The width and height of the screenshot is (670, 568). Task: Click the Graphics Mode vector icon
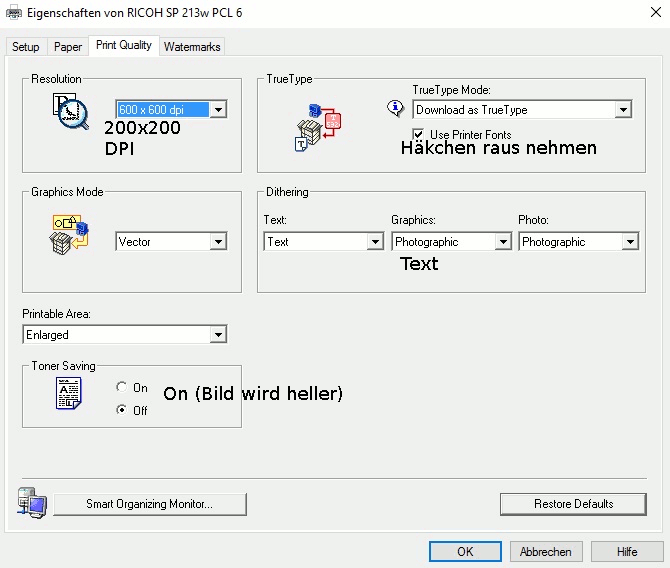click(69, 235)
